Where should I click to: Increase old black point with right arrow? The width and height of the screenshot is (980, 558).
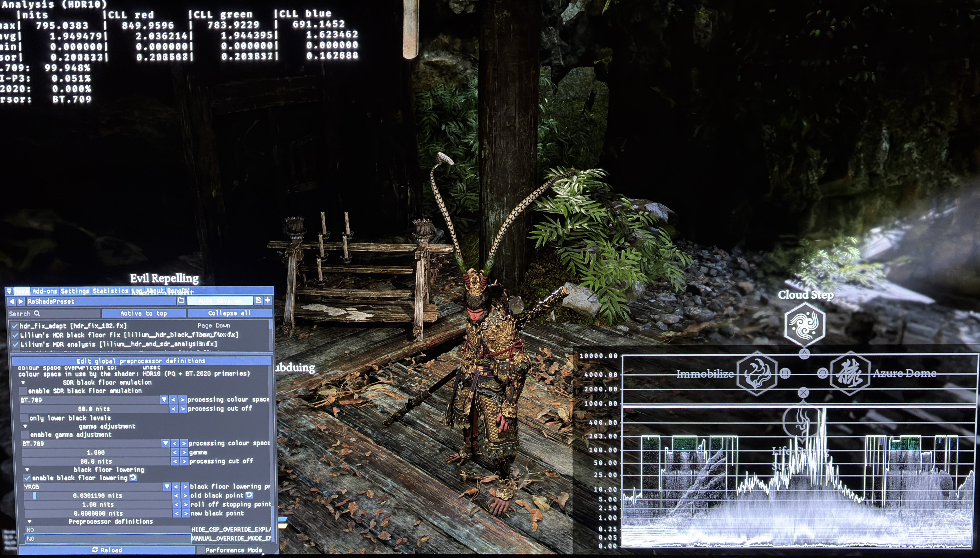[186, 496]
